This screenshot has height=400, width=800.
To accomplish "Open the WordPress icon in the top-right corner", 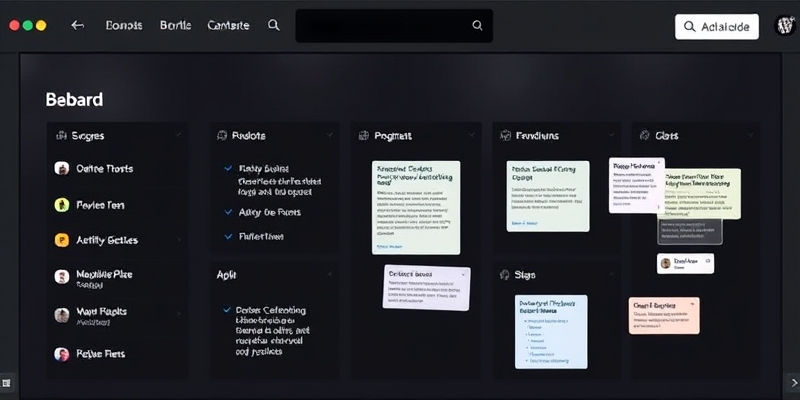I will pos(784,27).
